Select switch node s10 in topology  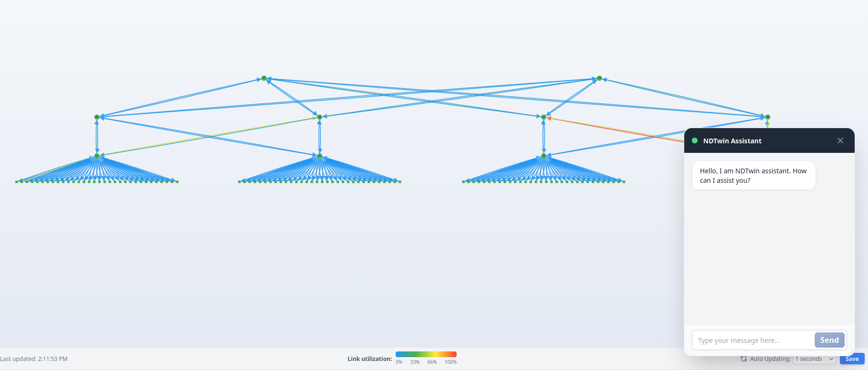[599, 78]
